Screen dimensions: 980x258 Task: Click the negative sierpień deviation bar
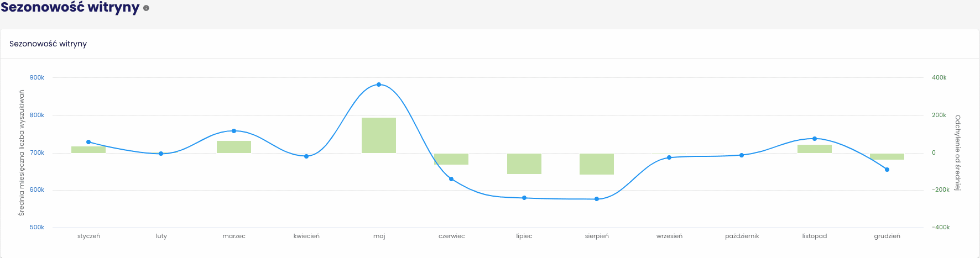pyautogui.click(x=597, y=164)
